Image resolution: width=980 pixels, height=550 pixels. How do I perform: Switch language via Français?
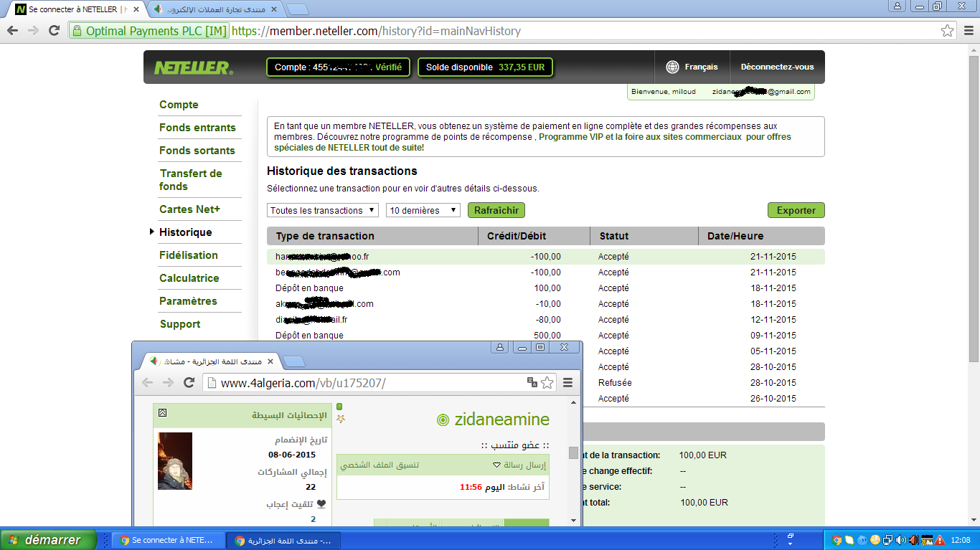[x=701, y=67]
